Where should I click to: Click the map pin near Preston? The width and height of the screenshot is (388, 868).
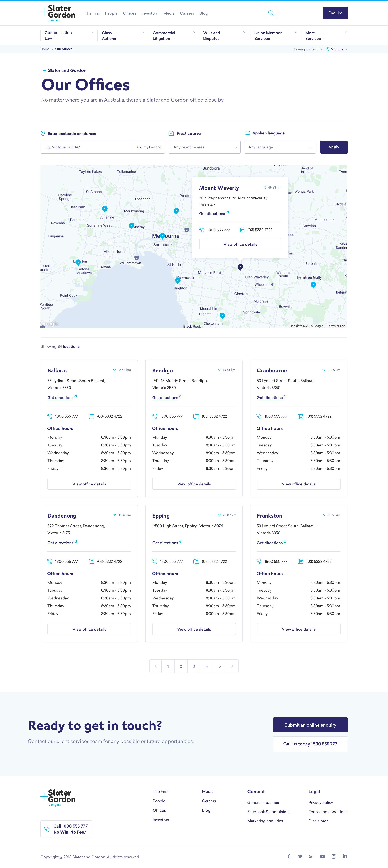[176, 211]
